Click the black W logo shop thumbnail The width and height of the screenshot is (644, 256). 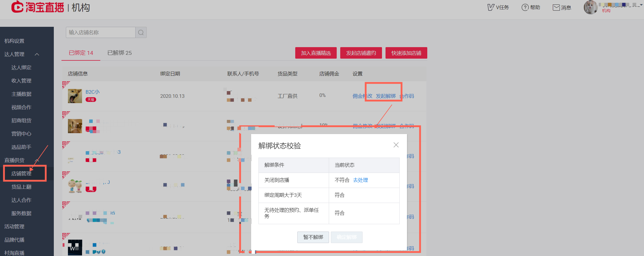coord(75,247)
